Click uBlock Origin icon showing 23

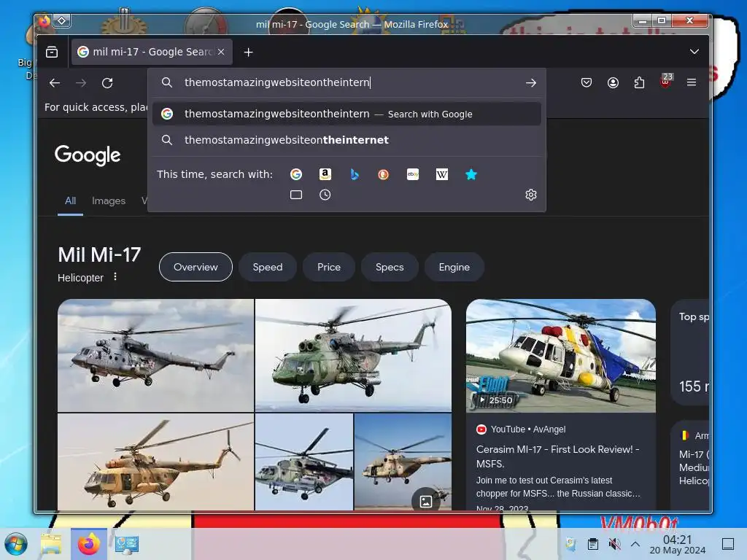tap(666, 81)
